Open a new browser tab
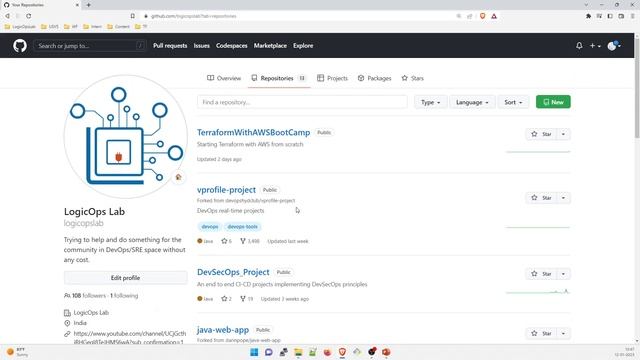Image resolution: width=640 pixels, height=360 pixels. pos(89,5)
